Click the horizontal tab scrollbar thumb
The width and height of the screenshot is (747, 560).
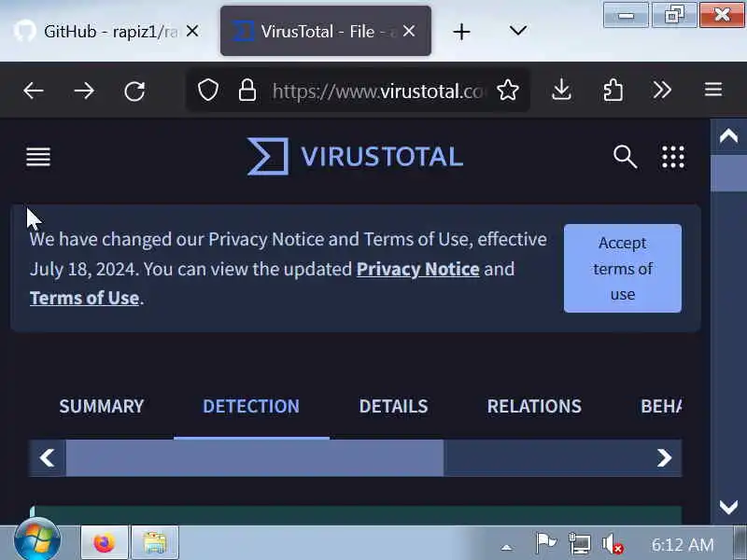click(255, 457)
